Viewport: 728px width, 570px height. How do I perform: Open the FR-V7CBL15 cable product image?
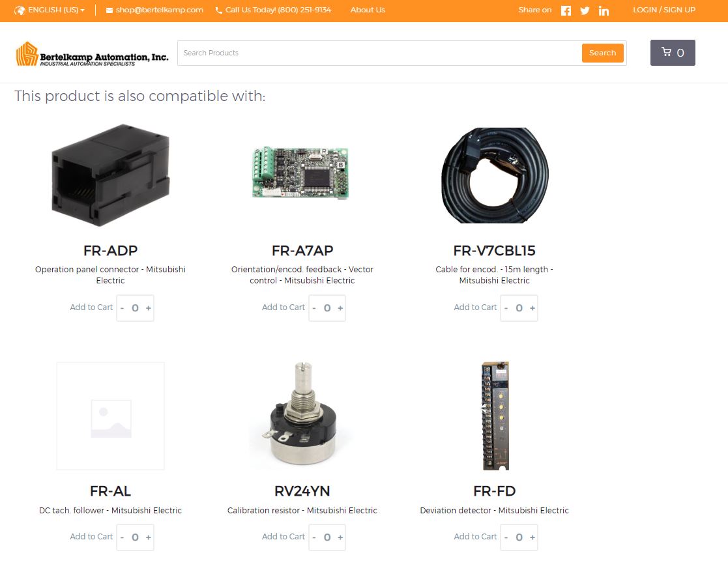point(495,175)
